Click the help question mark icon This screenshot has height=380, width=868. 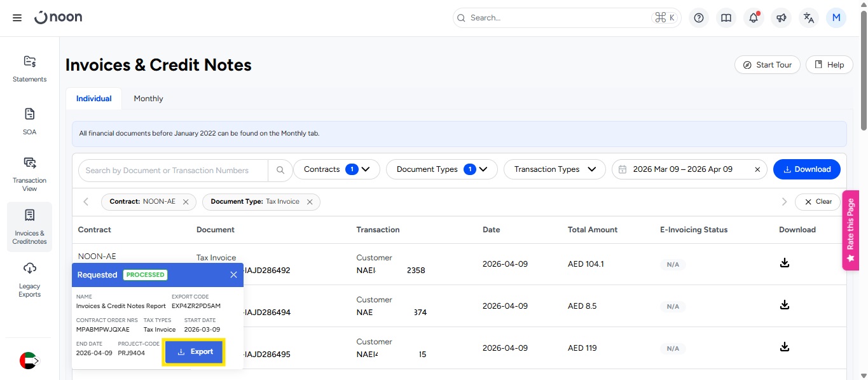(x=699, y=18)
